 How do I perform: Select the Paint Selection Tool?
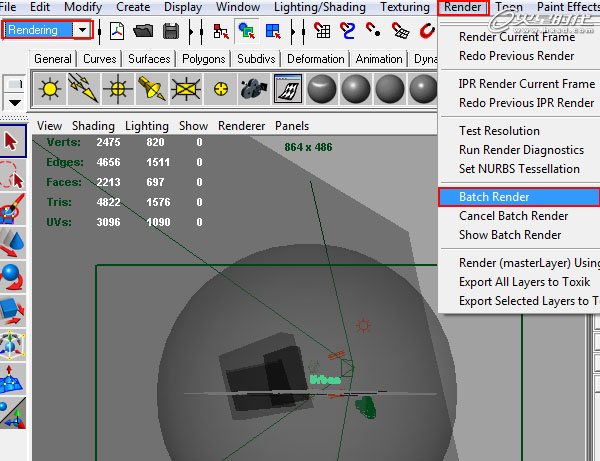(12, 209)
